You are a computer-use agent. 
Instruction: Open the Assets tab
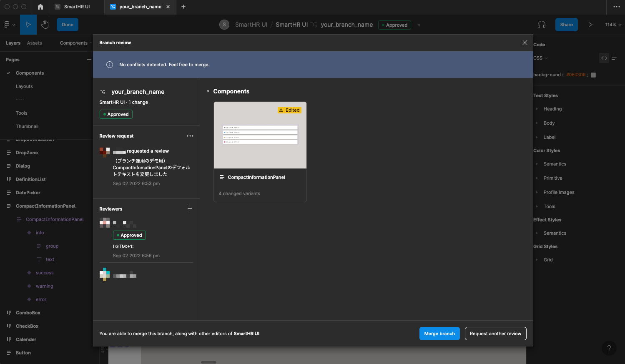coord(34,43)
